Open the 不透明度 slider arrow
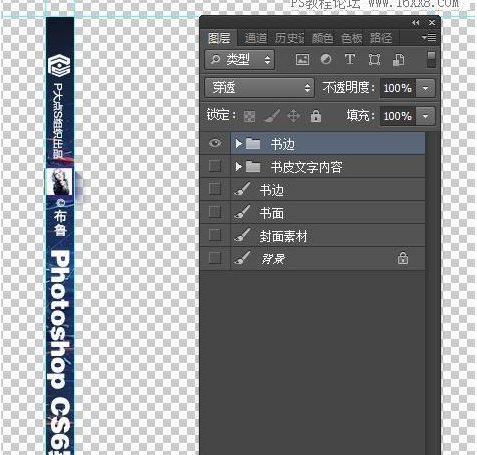The image size is (477, 455). pyautogui.click(x=426, y=88)
